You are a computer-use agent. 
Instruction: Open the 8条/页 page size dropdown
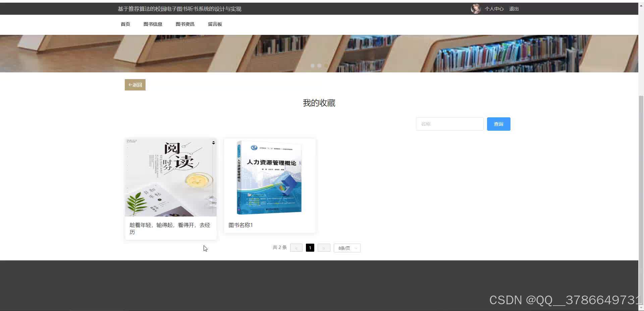tap(347, 248)
